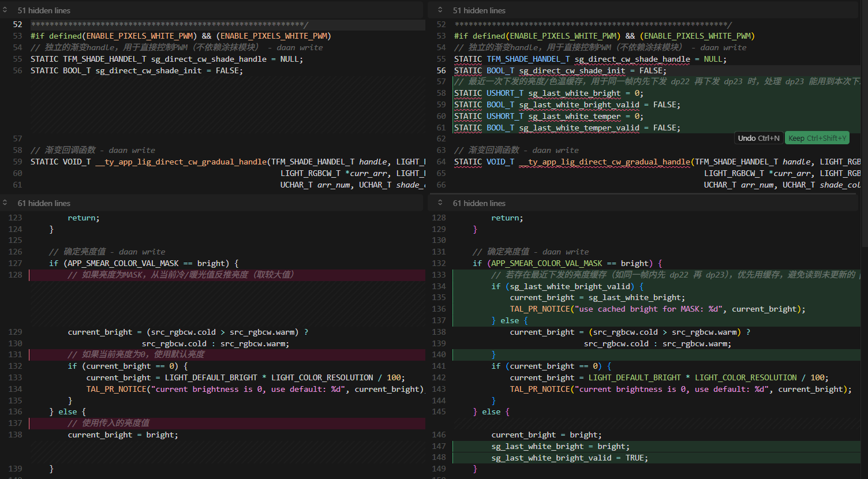Unfold the 61 hidden lines icon in left pane

pyautogui.click(x=5, y=203)
